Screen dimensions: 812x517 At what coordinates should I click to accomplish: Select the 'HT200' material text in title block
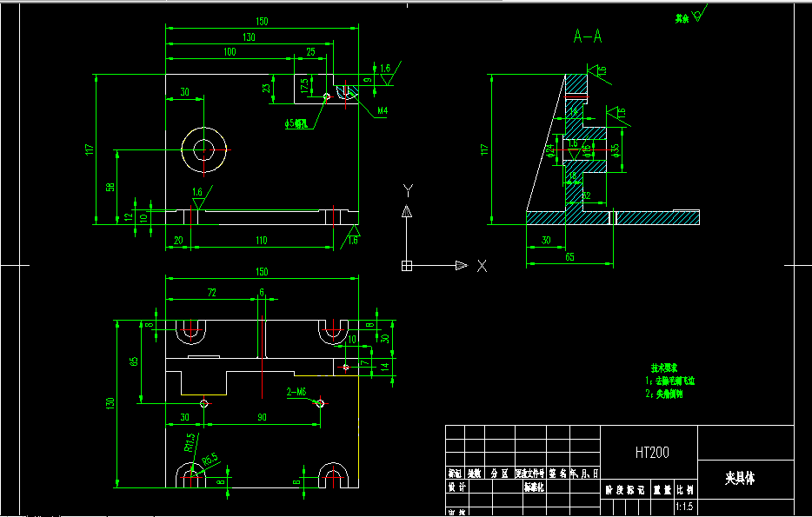(652, 453)
